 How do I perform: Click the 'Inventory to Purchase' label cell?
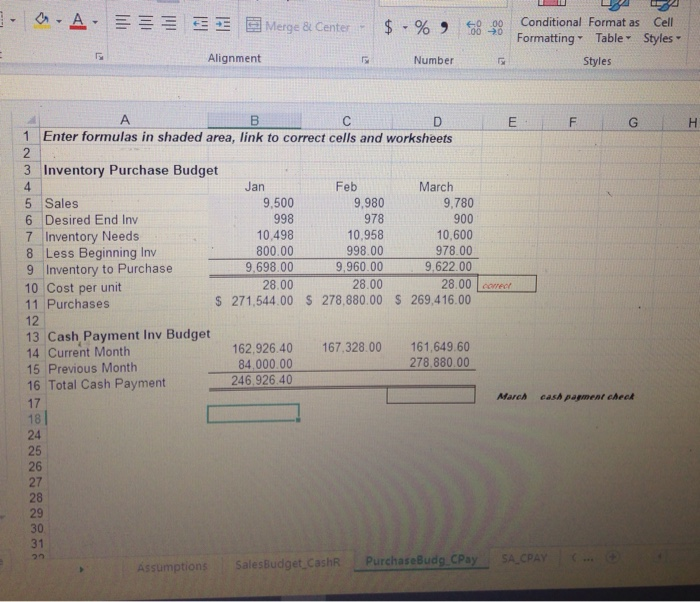(x=109, y=269)
